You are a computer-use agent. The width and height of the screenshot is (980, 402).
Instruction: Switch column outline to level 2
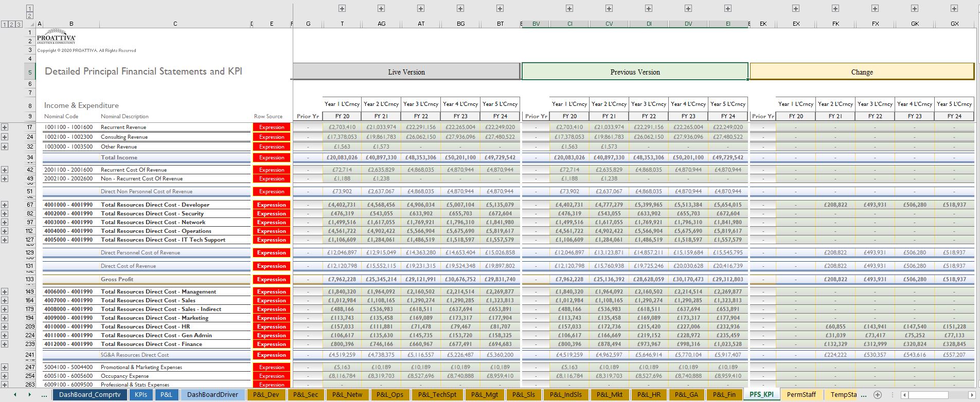pyautogui.click(x=30, y=16)
